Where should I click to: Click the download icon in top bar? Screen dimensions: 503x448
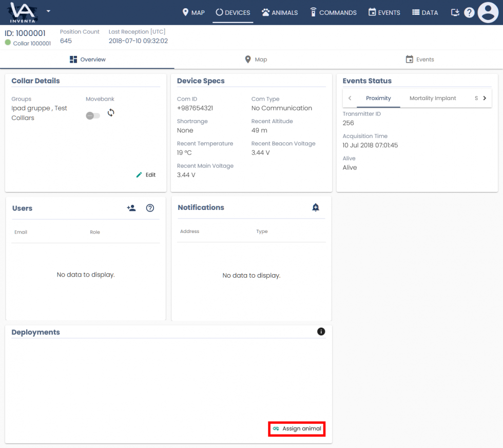point(455,12)
